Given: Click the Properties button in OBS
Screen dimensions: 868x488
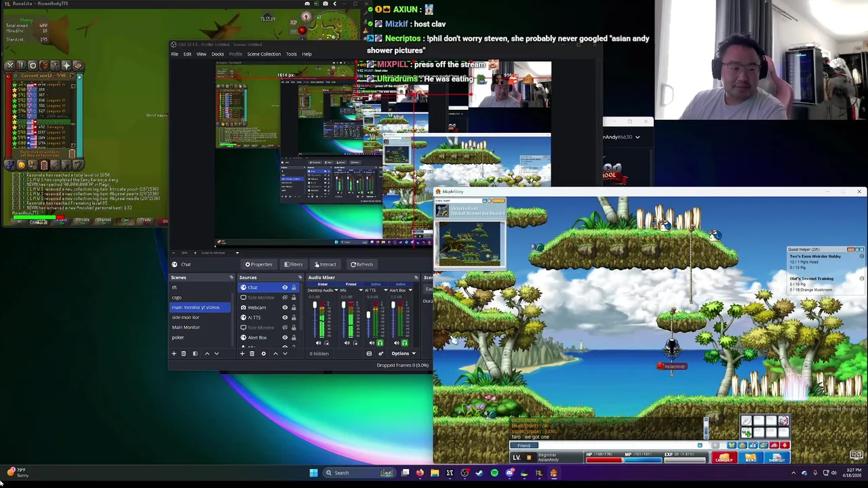Looking at the screenshot, I should coord(259,264).
